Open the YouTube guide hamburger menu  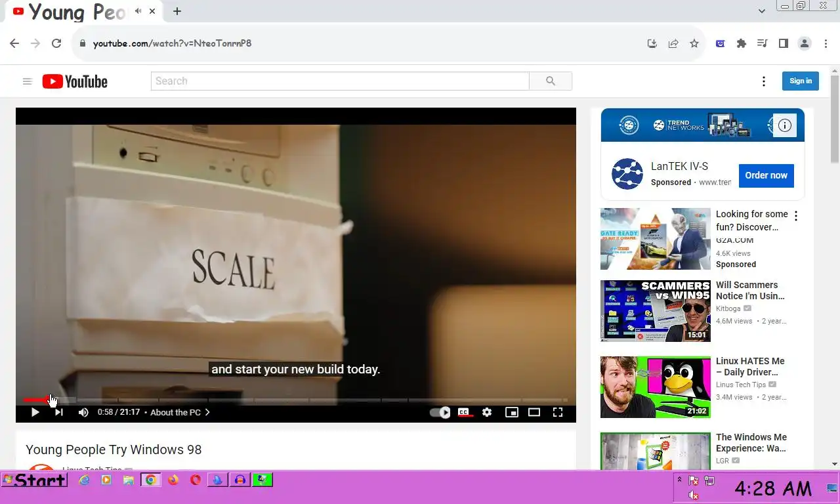27,81
